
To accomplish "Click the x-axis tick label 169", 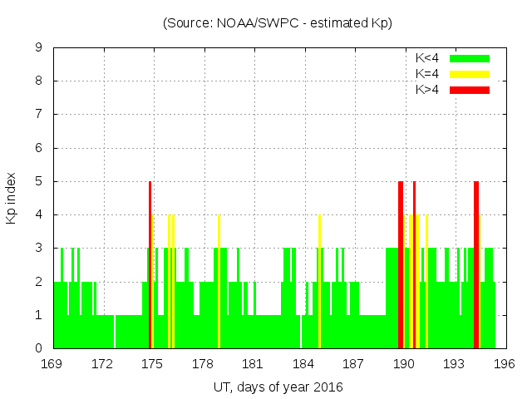I will pos(52,364).
